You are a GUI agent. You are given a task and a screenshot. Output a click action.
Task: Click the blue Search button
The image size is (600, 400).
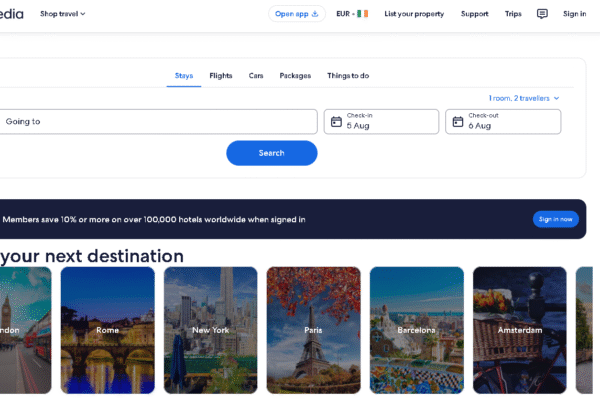click(x=272, y=153)
